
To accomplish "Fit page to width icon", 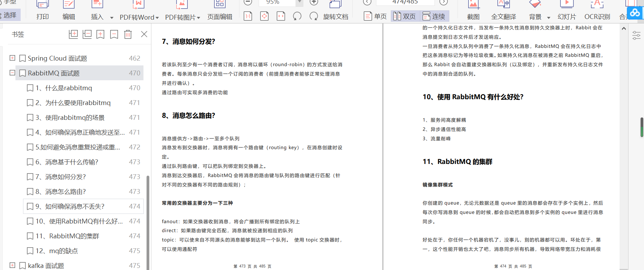I will (281, 16).
